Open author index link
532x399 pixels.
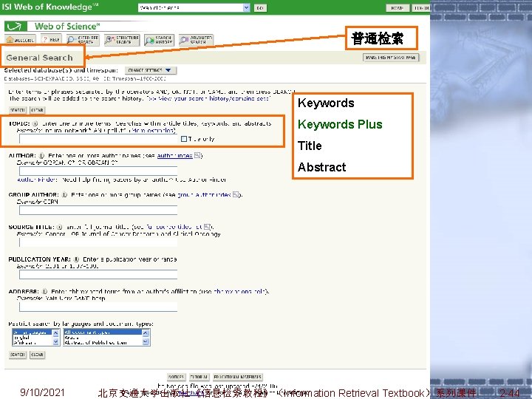click(174, 156)
